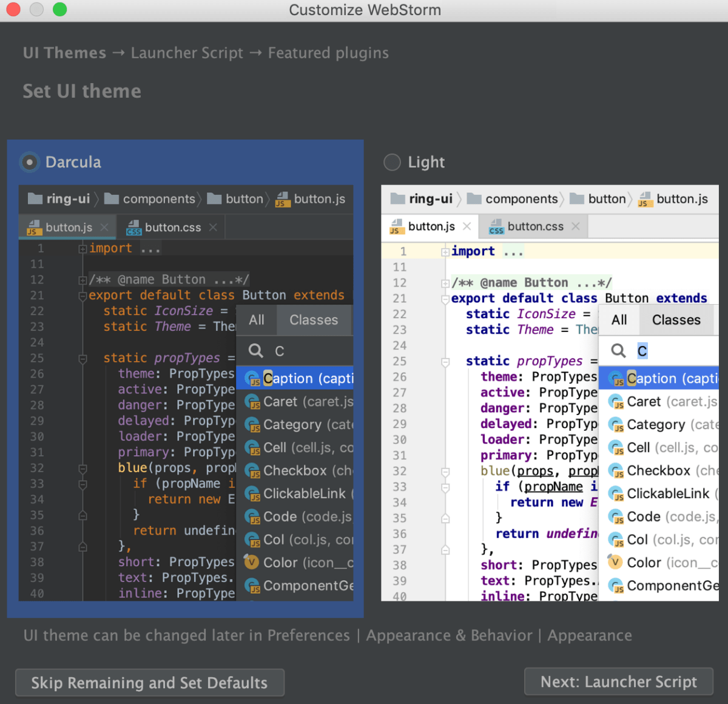Click Caret class icon in Darcula list
Image resolution: width=728 pixels, height=704 pixels.
(252, 402)
